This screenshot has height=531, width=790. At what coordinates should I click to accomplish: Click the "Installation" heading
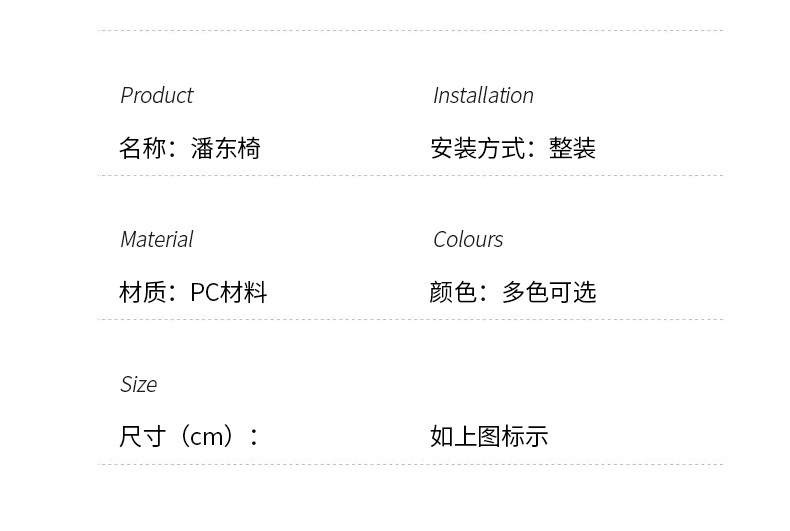pyautogui.click(x=483, y=95)
